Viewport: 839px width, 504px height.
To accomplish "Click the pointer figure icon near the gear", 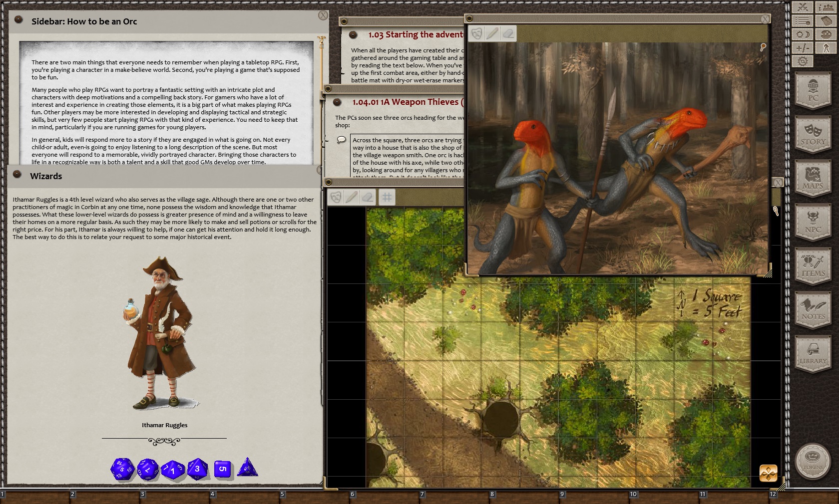I will pyautogui.click(x=825, y=48).
